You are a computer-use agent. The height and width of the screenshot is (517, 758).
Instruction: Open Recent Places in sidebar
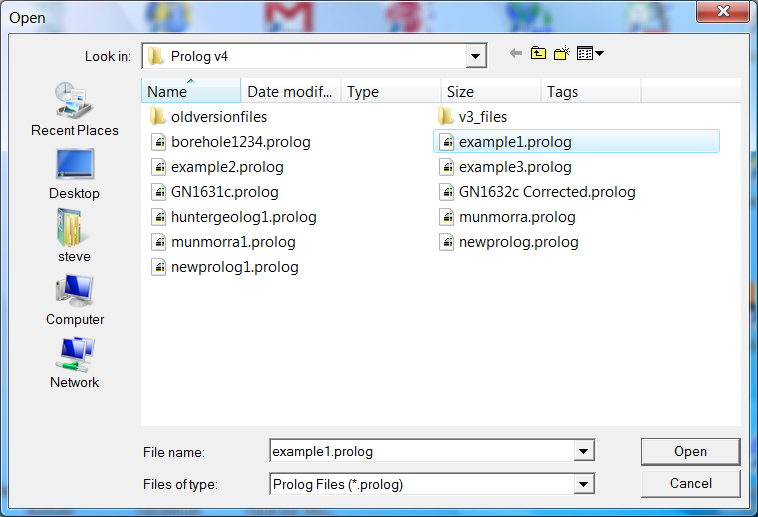[74, 110]
